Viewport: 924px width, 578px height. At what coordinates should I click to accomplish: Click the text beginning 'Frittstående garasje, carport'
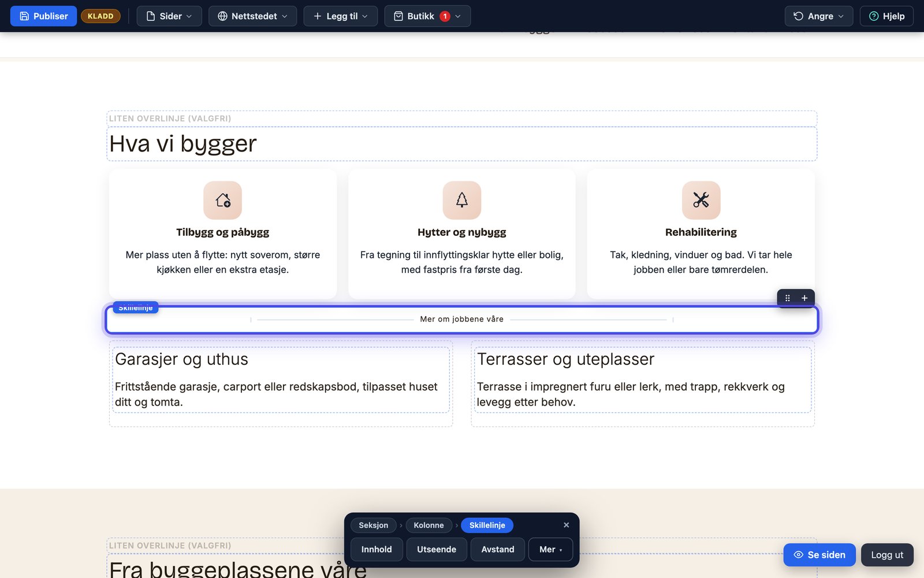coord(276,394)
